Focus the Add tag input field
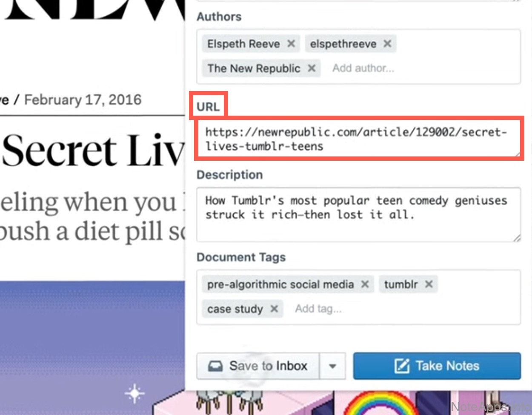532x415 pixels. tap(318, 309)
